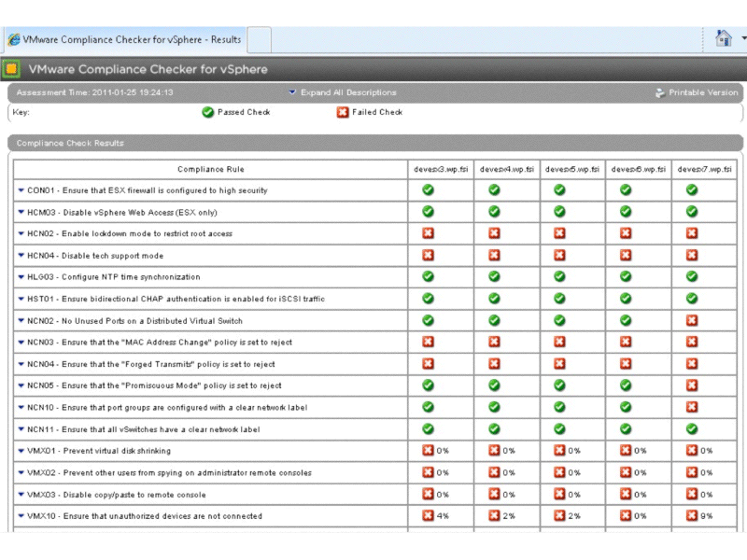The width and height of the screenshot is (747, 560).
Task: Expand the CON01 ESX firewall rule description
Action: click(x=21, y=190)
